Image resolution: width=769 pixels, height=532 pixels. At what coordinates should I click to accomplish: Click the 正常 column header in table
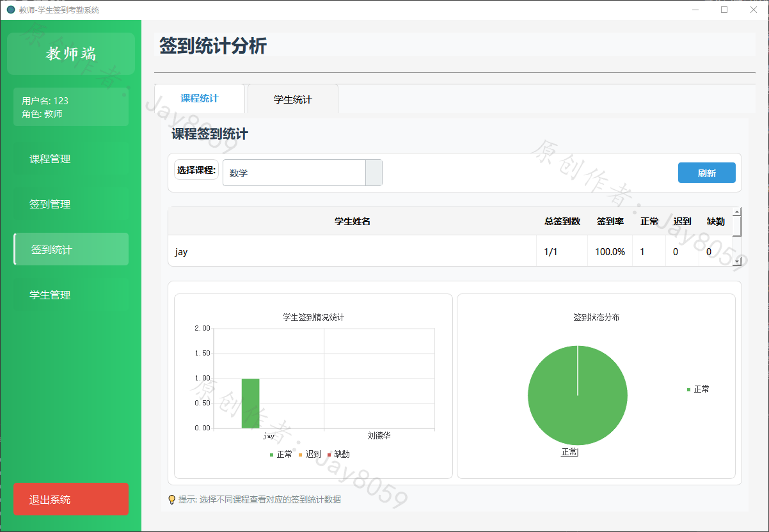[x=649, y=221]
